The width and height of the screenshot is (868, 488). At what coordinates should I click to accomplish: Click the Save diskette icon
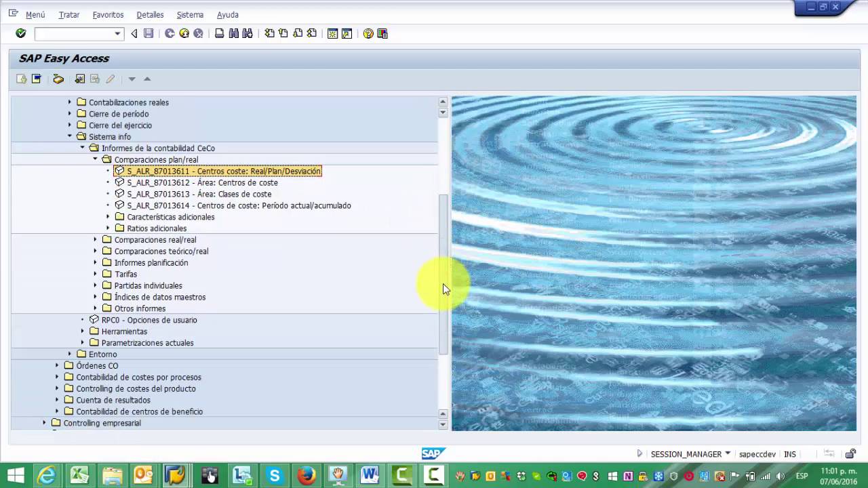[x=149, y=33]
